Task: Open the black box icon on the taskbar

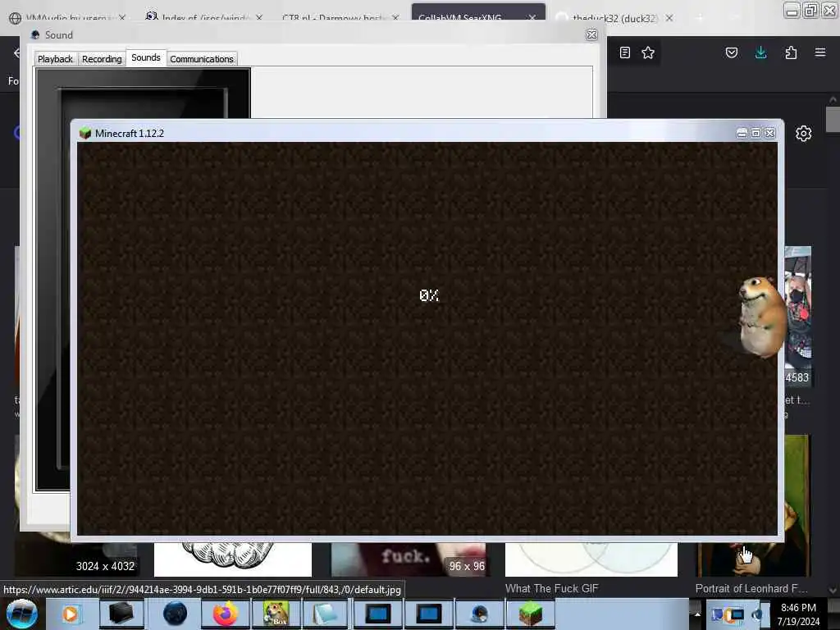Action: pyautogui.click(x=121, y=614)
